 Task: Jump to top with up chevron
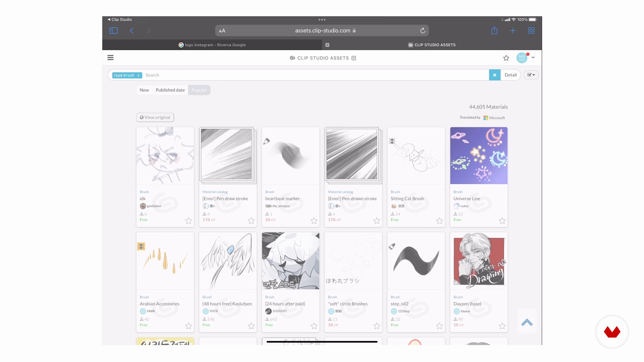coord(527,322)
